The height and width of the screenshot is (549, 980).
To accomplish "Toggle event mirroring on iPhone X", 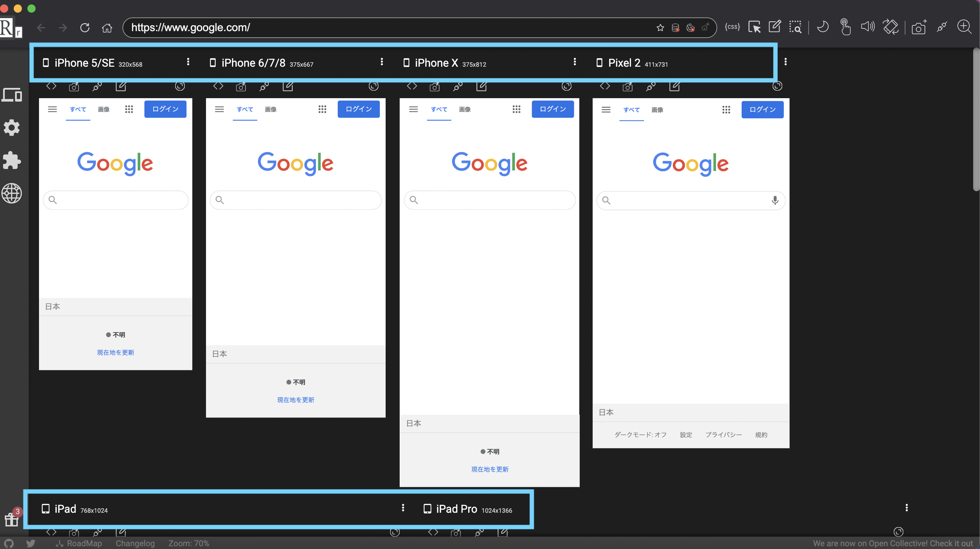I will tap(458, 86).
